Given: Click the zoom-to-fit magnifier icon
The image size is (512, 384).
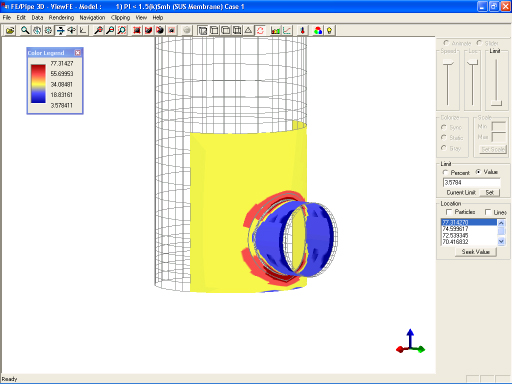Looking at the screenshot, I should pyautogui.click(x=122, y=31).
